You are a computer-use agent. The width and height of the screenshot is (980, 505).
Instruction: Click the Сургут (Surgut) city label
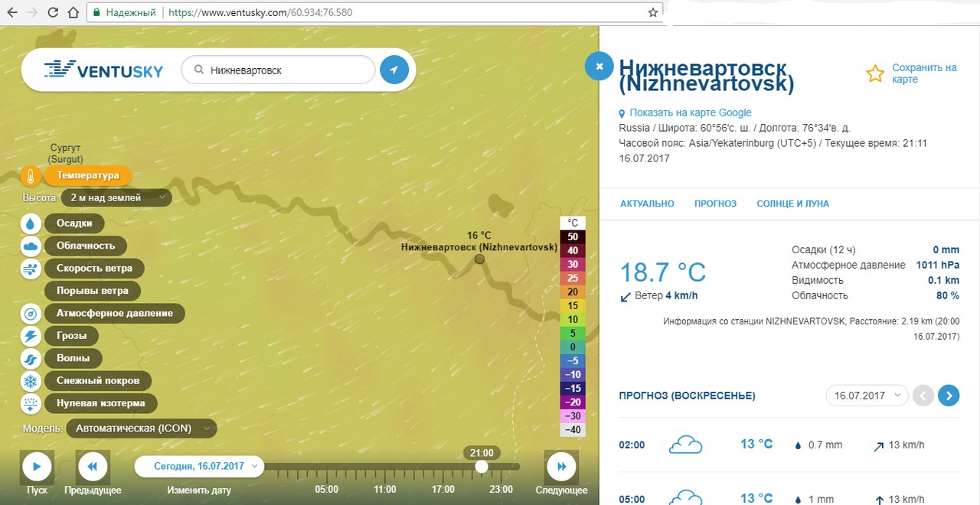pos(65,153)
